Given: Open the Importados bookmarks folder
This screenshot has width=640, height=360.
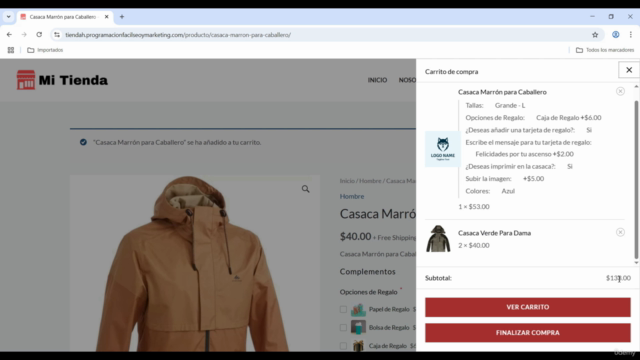Looking at the screenshot, I should tap(45, 50).
